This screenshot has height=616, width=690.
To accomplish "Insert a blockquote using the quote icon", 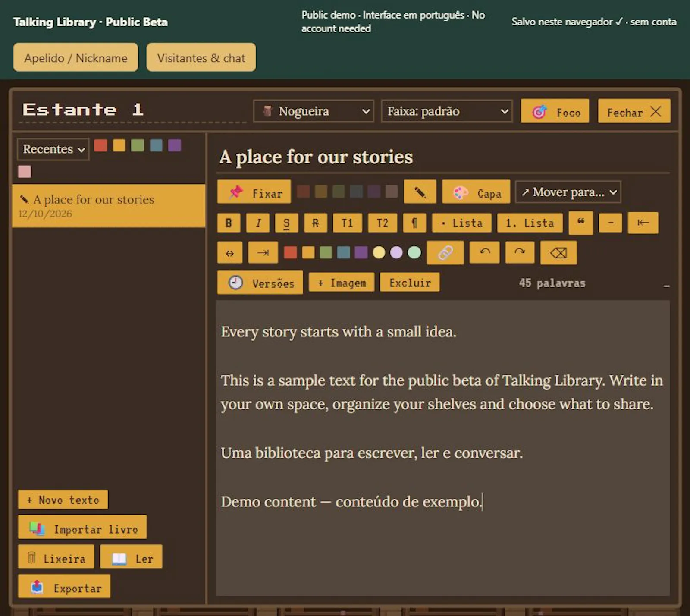I will coord(581,223).
